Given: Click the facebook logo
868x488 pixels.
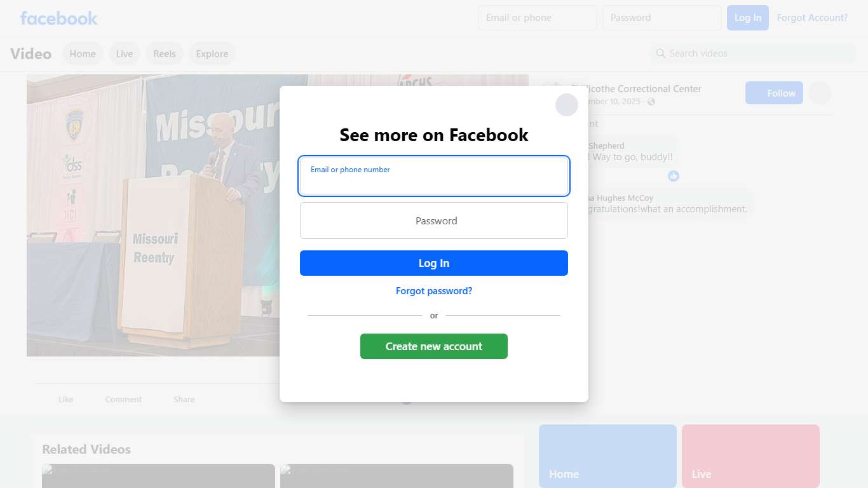Looking at the screenshot, I should pos(59,18).
